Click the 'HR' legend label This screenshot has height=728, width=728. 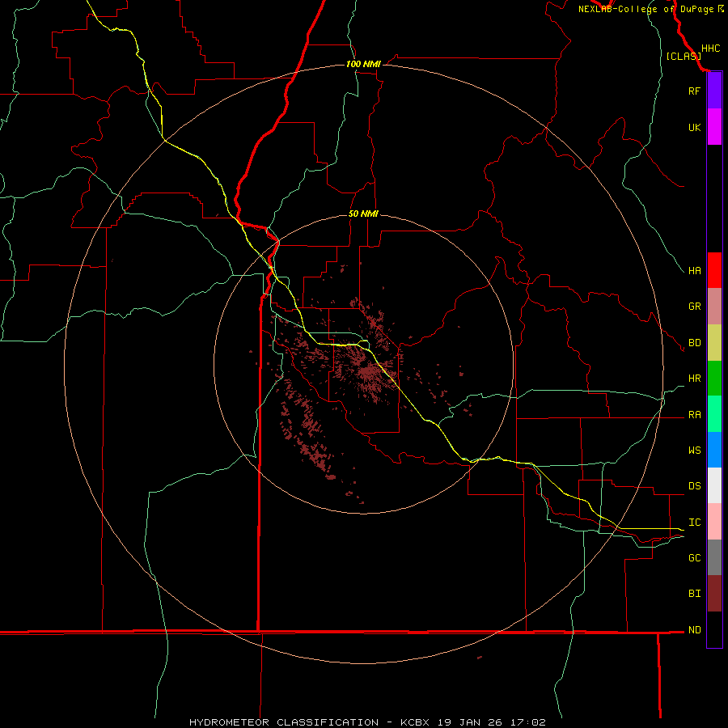point(694,379)
